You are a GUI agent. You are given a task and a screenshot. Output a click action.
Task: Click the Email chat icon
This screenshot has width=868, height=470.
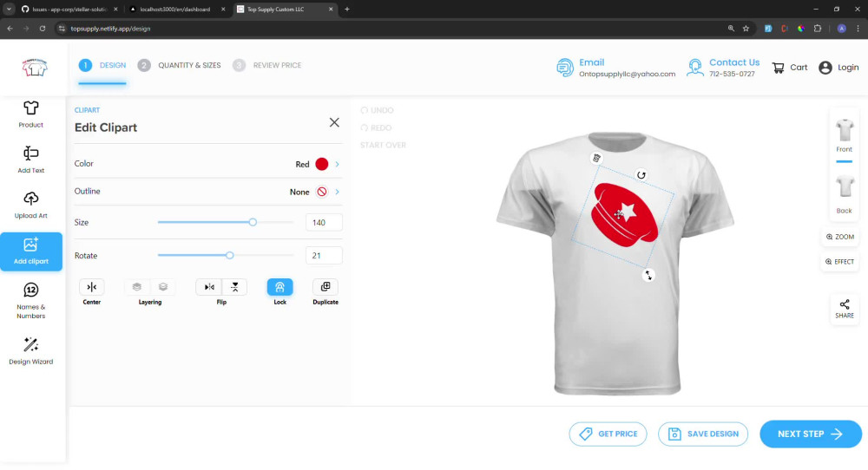pyautogui.click(x=565, y=68)
